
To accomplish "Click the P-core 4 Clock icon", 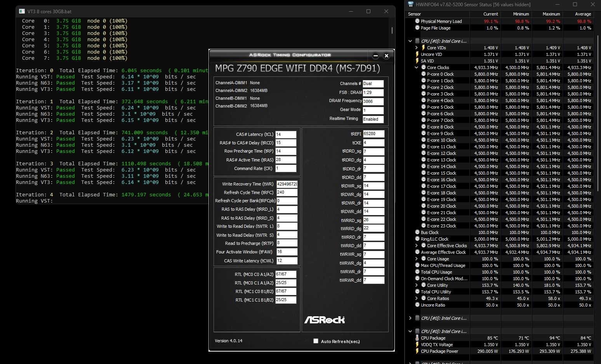I will [424, 100].
